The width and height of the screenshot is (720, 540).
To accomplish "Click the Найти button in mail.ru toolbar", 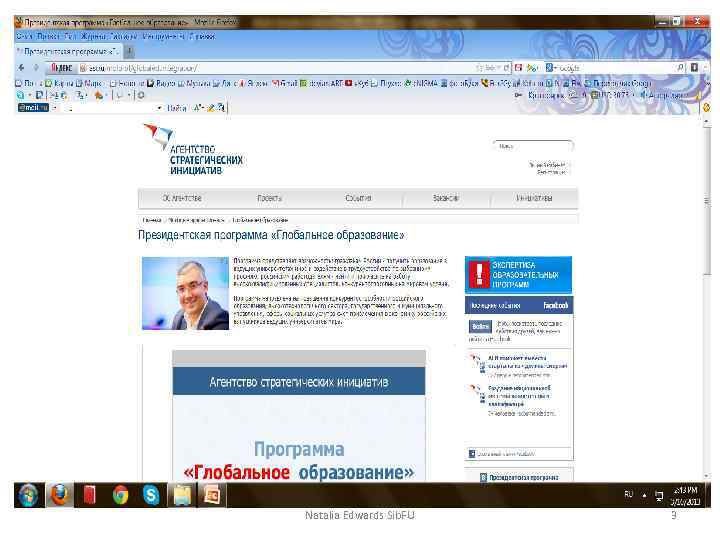I will point(177,108).
